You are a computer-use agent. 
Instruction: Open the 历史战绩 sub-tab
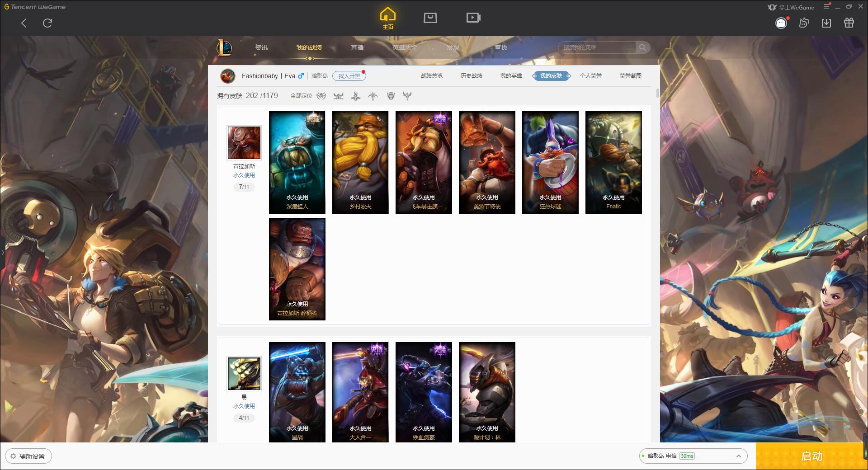coord(472,76)
